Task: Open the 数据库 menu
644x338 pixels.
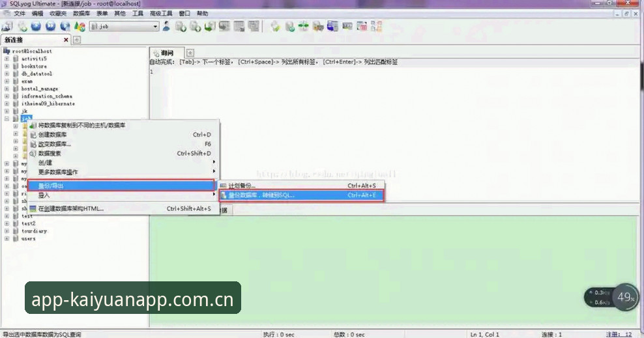Action: click(81, 14)
